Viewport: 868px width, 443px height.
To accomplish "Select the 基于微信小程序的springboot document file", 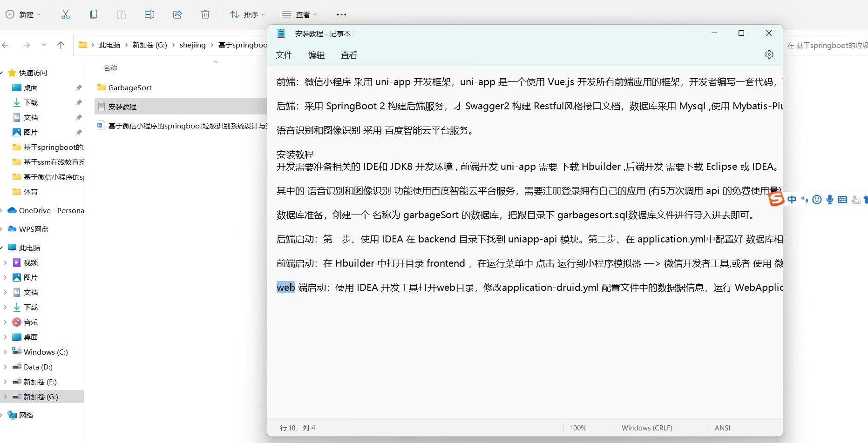I will (183, 126).
